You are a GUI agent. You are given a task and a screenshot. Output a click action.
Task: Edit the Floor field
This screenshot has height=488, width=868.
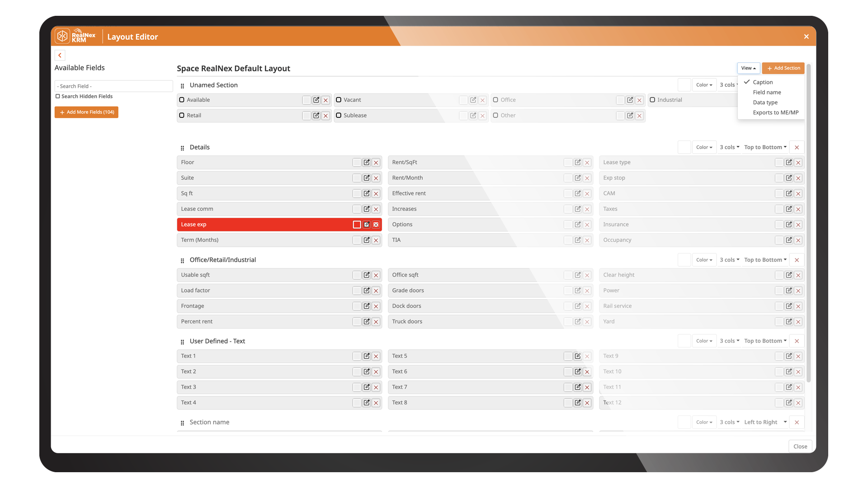367,163
